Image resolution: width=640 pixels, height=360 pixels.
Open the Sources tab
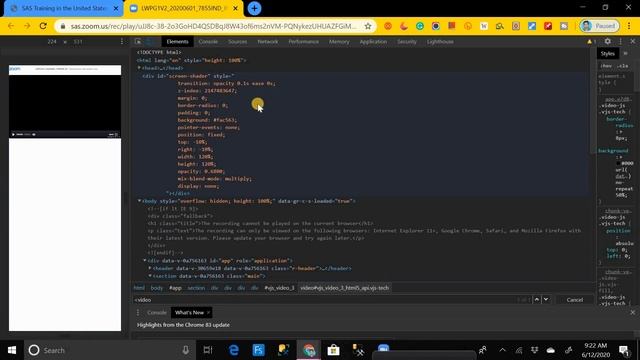tap(238, 42)
